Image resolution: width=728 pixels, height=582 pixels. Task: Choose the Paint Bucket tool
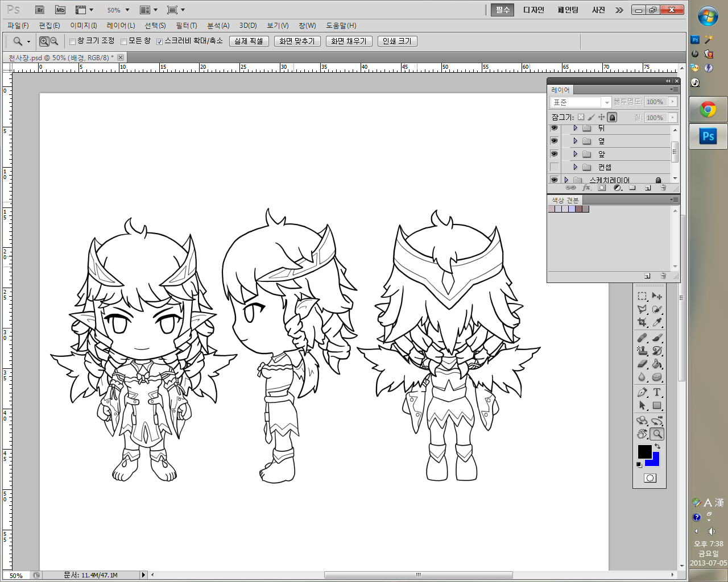pyautogui.click(x=657, y=364)
